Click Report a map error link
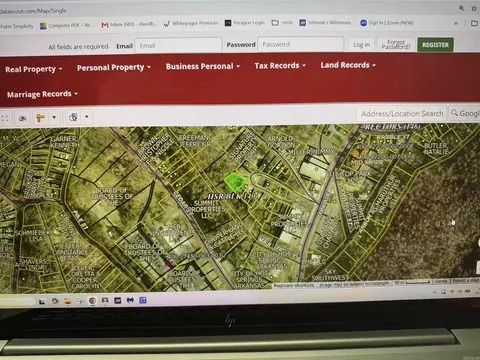The height and width of the screenshot is (360, 480). [465, 281]
